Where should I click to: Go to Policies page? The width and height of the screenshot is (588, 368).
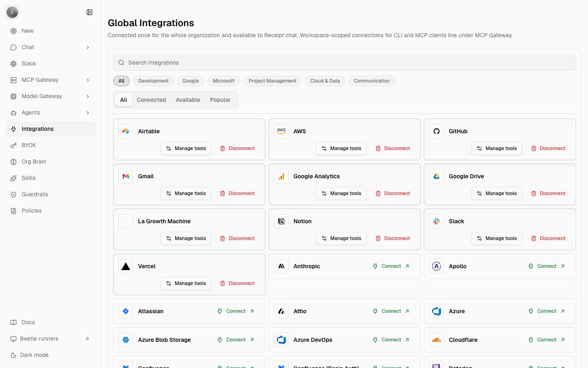tap(50, 211)
